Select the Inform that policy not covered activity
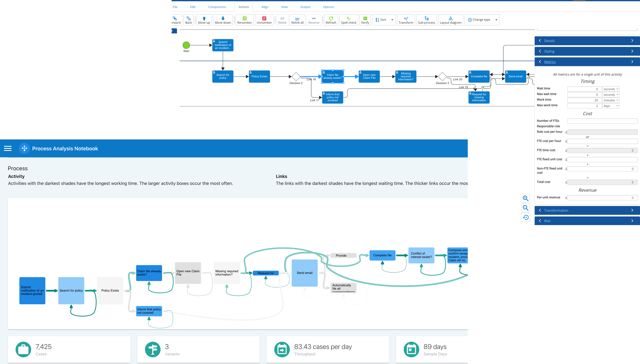 point(332,97)
